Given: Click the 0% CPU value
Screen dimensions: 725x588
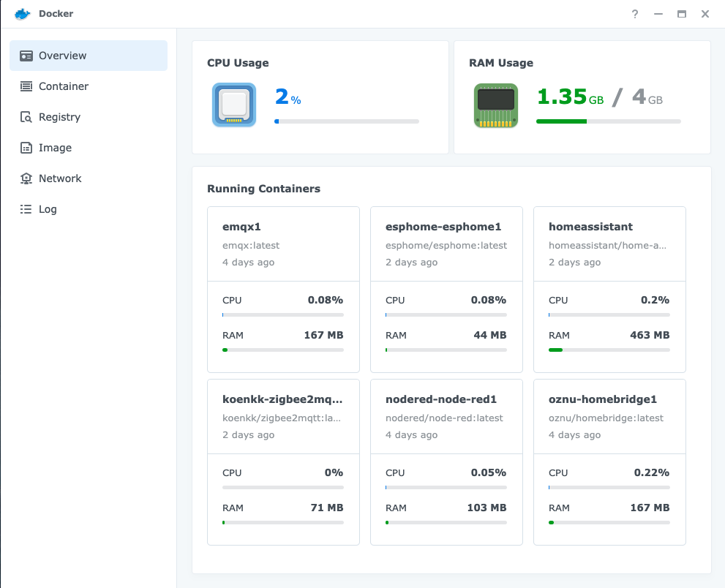Looking at the screenshot, I should tap(334, 472).
